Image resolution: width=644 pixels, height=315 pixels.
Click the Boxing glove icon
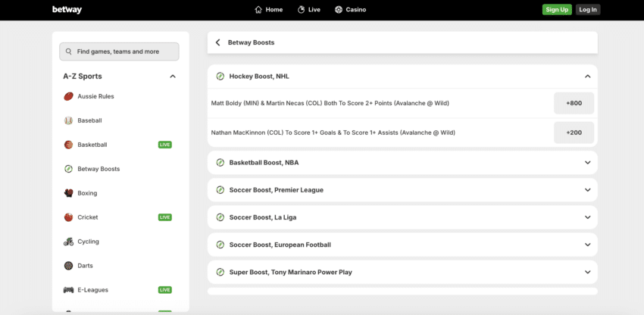69,193
